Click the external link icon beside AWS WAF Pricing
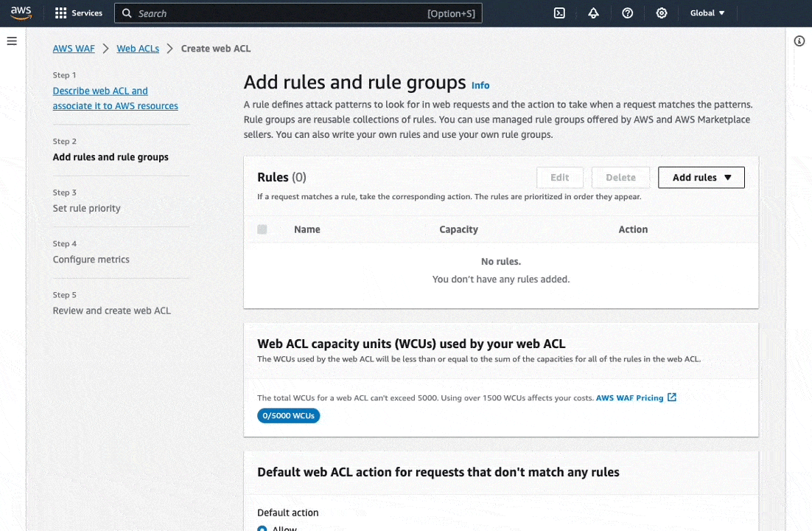Image resolution: width=812 pixels, height=531 pixels. tap(672, 398)
